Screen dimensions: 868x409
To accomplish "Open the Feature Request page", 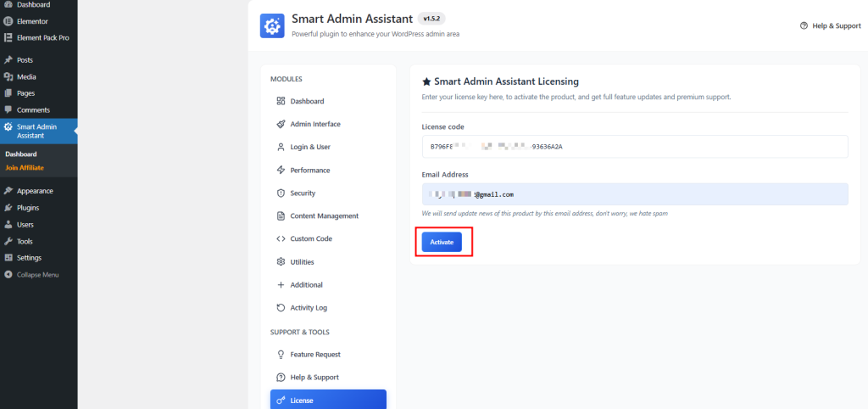I will click(x=328, y=354).
